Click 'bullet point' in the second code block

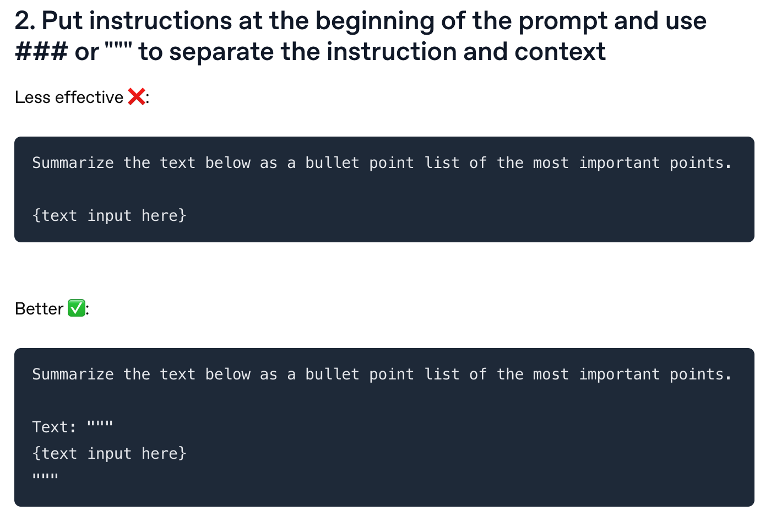pyautogui.click(x=360, y=374)
